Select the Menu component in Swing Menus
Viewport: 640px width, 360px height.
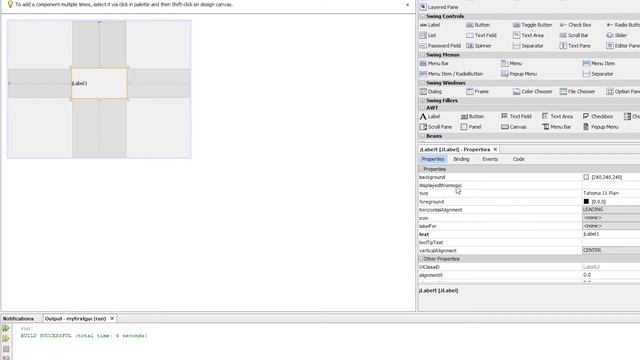(511, 63)
